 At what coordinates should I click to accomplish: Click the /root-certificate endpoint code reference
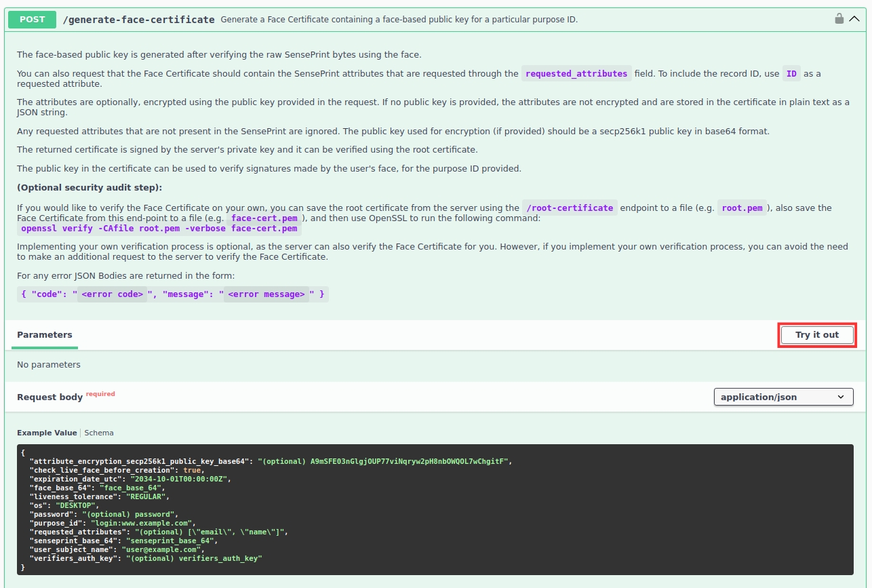570,208
